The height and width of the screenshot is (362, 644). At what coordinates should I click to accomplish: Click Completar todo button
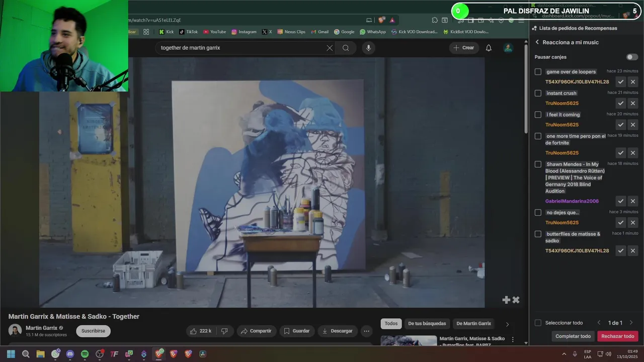[x=573, y=336]
